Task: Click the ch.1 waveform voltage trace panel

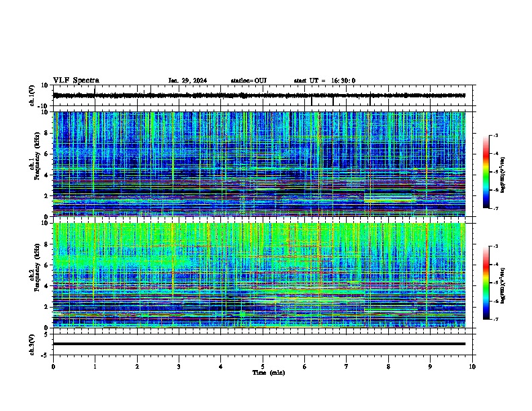Action: pyautogui.click(x=264, y=95)
